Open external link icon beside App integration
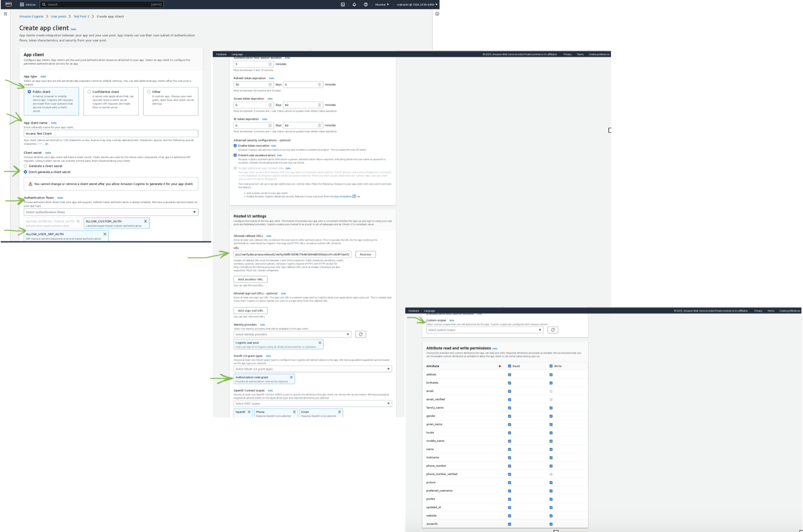Screen dimensions: 803x532 [354, 196]
